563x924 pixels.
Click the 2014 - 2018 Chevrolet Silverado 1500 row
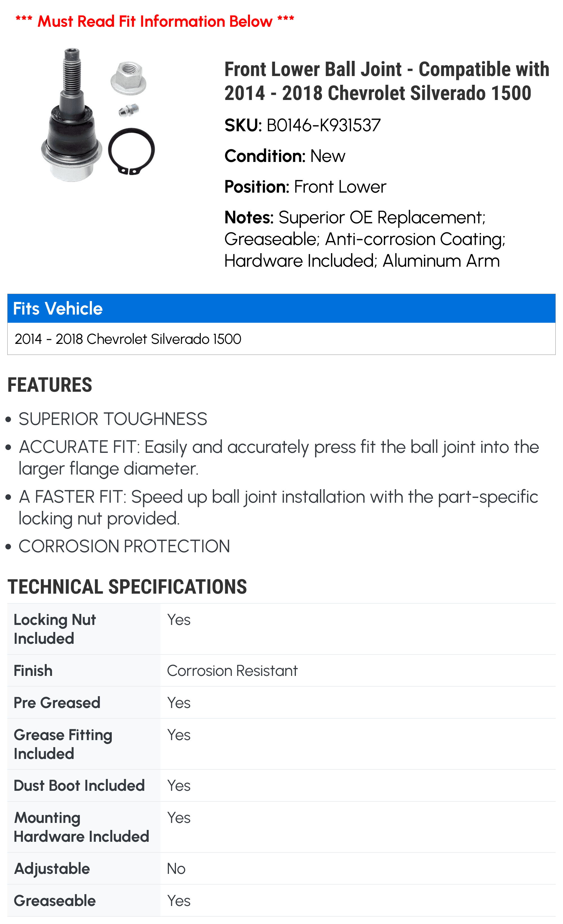click(281, 339)
